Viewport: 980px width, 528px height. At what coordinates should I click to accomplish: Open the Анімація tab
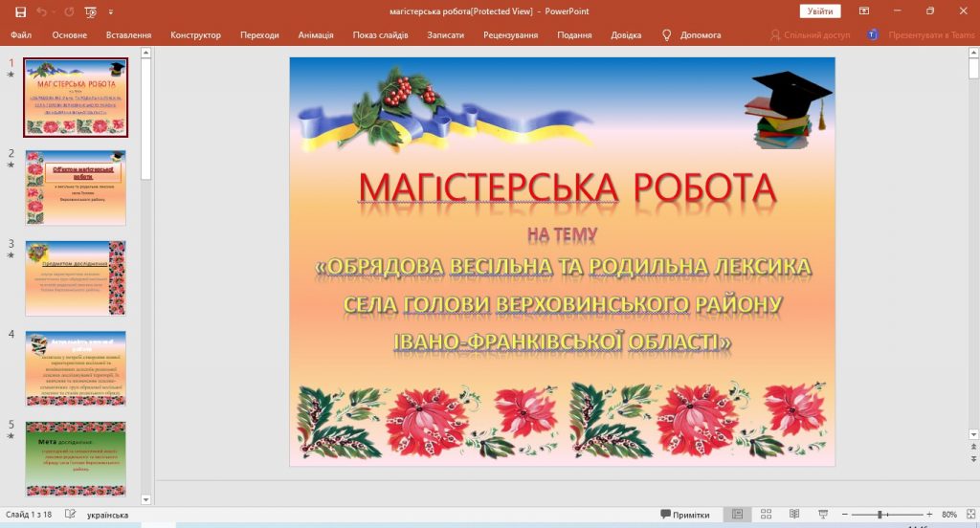click(316, 34)
